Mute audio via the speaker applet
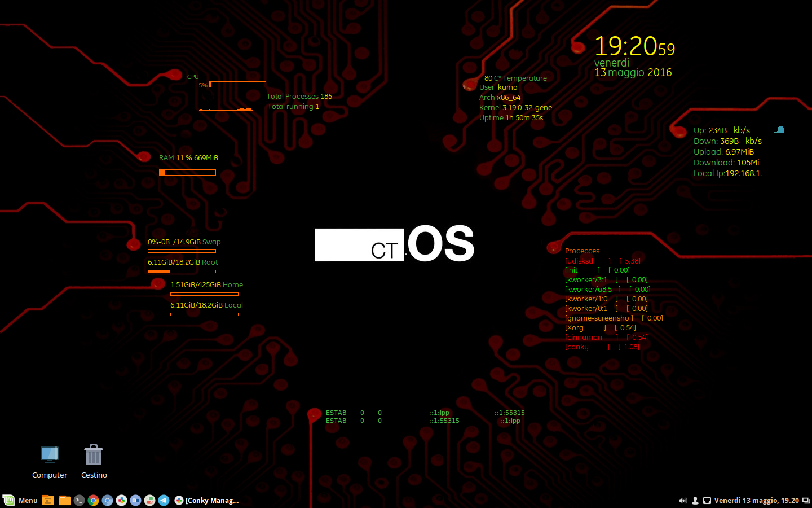812x508 pixels. click(683, 500)
